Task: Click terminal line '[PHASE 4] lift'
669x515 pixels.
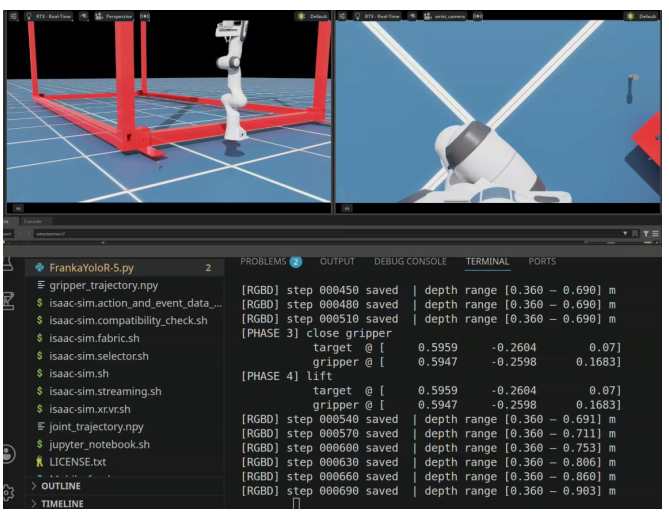Action: 287,376
